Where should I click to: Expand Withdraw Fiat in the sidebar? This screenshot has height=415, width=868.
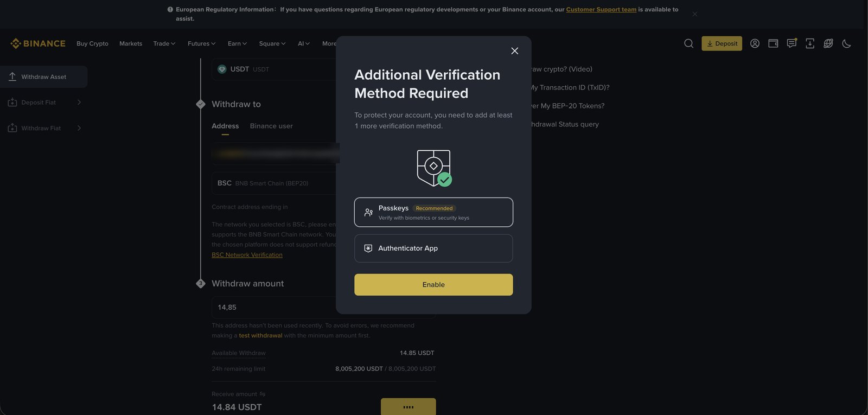pyautogui.click(x=44, y=128)
